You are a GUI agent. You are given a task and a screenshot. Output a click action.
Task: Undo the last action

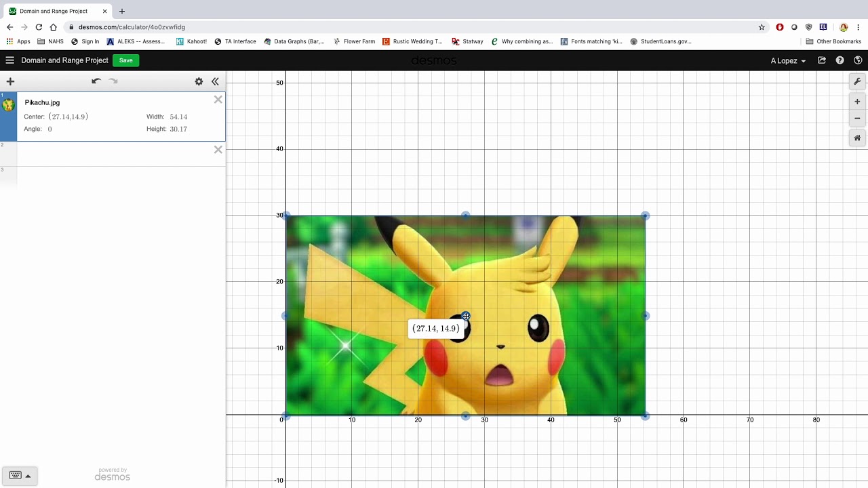coord(96,81)
